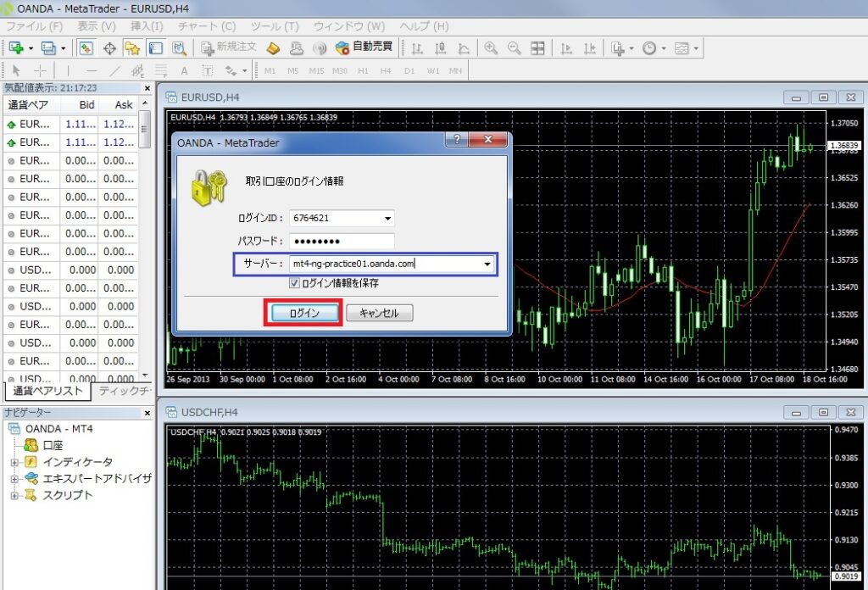
Task: Select the Line Chart icon
Action: [464, 48]
